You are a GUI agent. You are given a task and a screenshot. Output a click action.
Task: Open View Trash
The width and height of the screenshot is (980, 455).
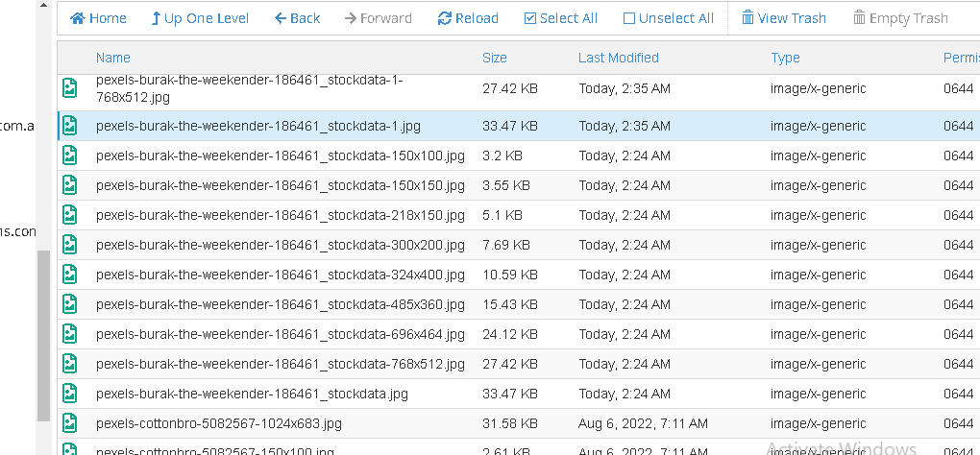[x=784, y=19]
